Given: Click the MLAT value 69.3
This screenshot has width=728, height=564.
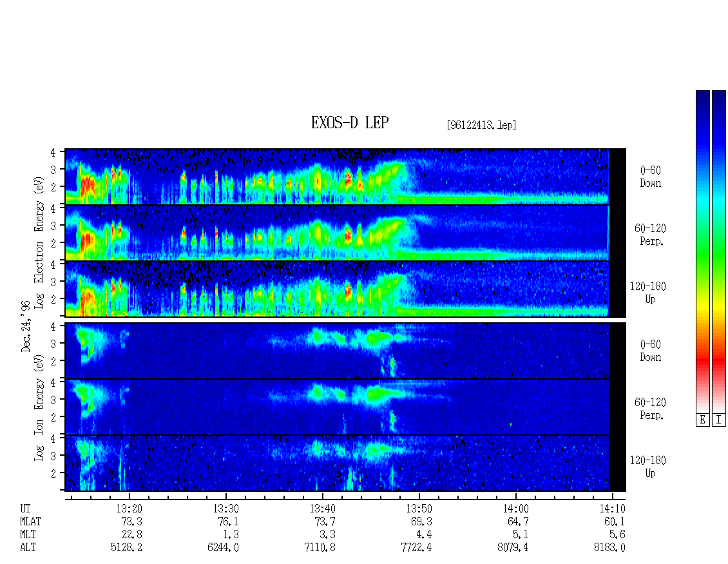Looking at the screenshot, I should pos(421,521).
